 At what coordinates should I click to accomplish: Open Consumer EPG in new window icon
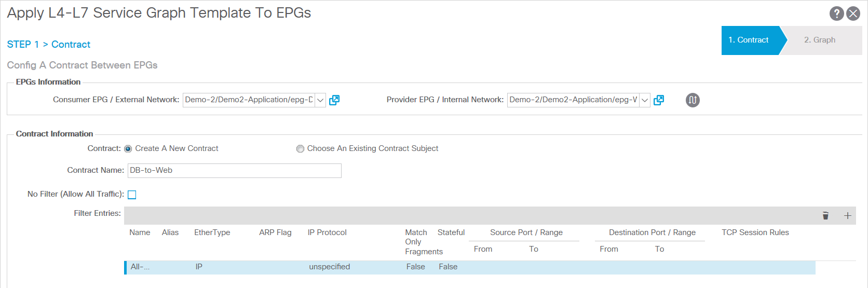click(x=334, y=100)
